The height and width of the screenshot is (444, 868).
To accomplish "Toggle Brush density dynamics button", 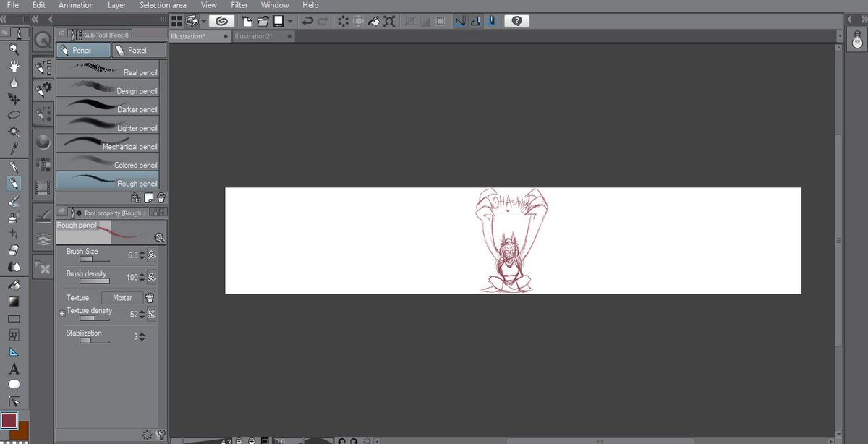I will click(x=151, y=277).
